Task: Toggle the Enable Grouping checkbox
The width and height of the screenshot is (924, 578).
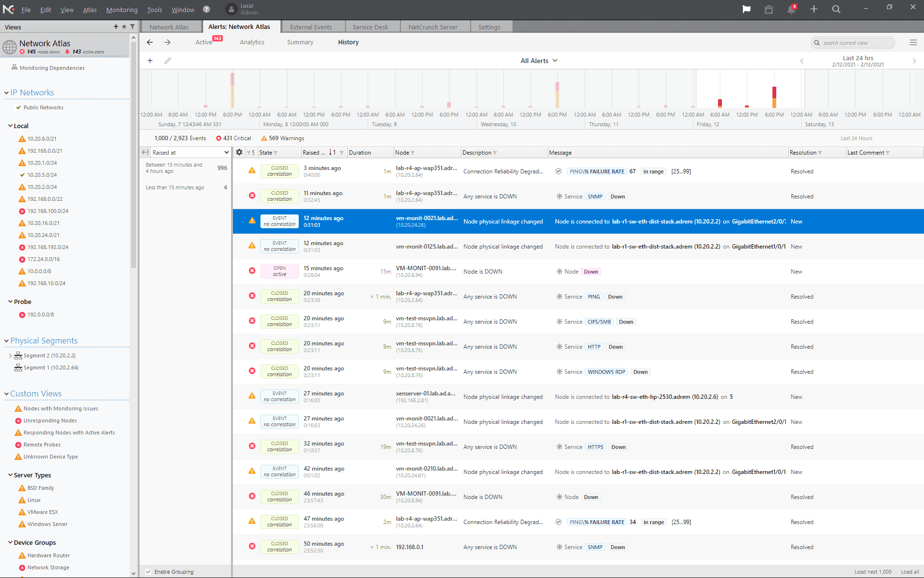Action: tap(149, 572)
